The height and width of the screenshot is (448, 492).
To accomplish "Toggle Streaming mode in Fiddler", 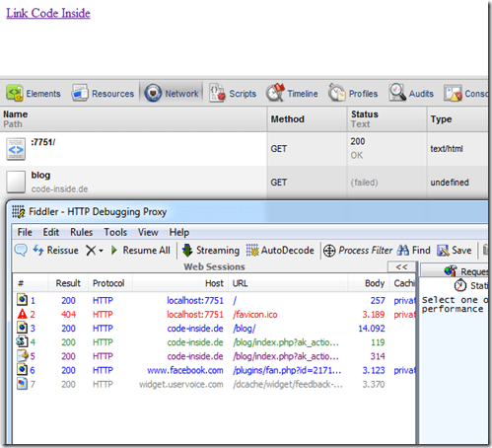I will click(x=211, y=251).
